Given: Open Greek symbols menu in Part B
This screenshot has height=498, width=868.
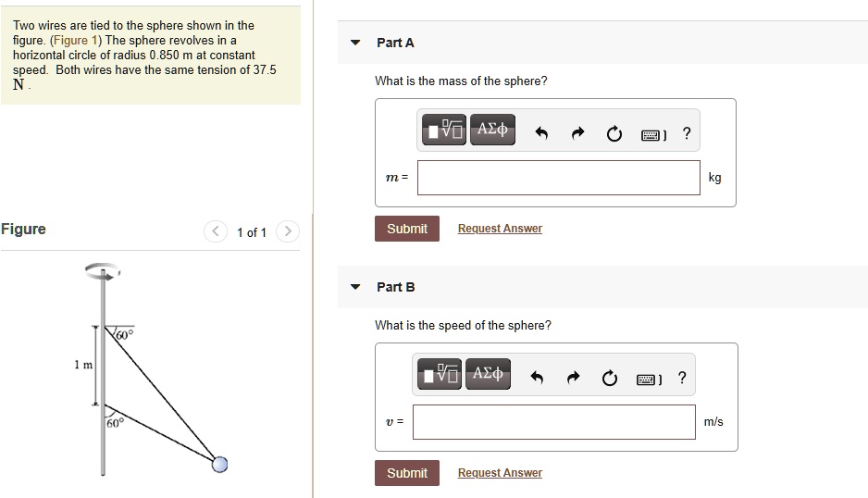Looking at the screenshot, I should tap(489, 374).
